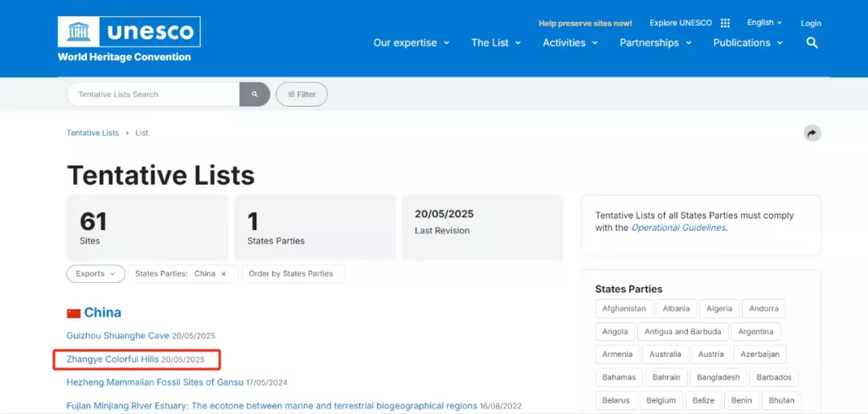
Task: Click the share arrow icon
Action: 812,133
